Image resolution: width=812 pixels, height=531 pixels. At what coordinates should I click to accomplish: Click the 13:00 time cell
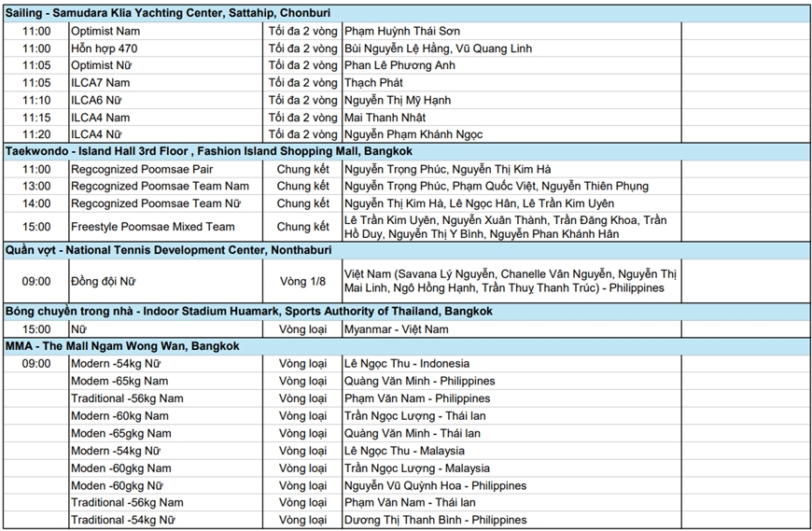point(36,187)
